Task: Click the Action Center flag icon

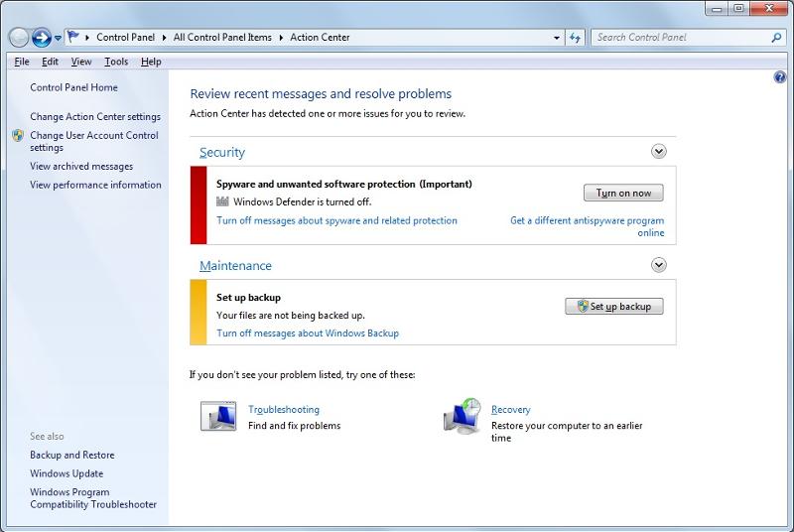Action: point(73,37)
